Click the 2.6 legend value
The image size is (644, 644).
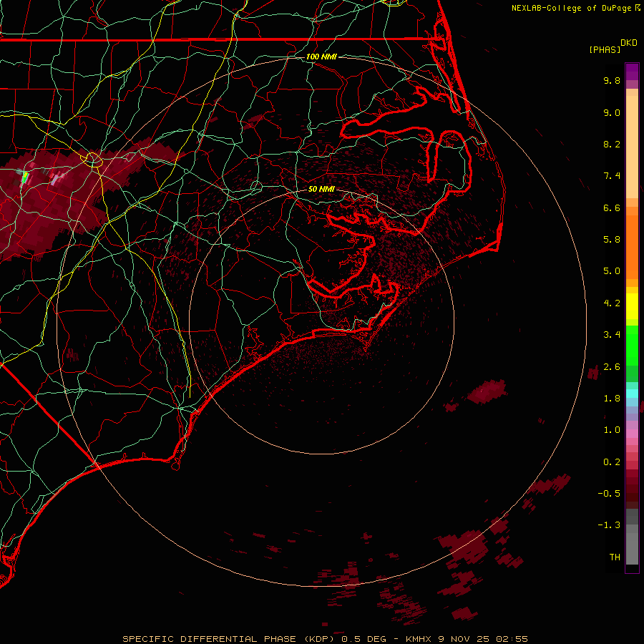[x=612, y=367]
